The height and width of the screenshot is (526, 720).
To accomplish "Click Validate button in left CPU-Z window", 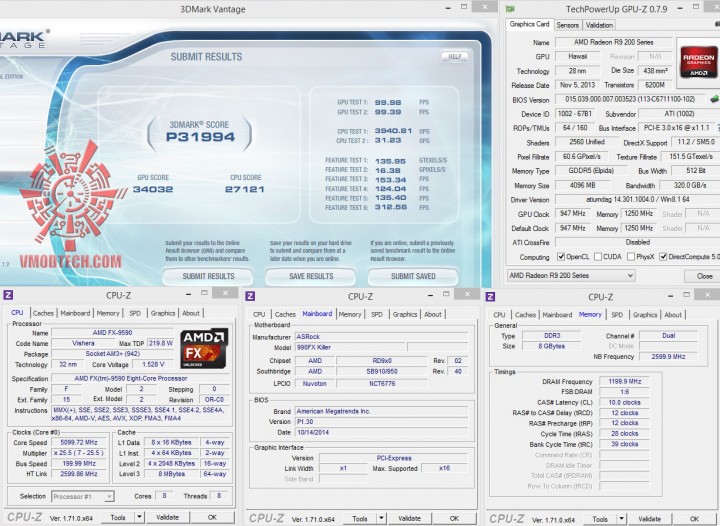I will (x=168, y=517).
